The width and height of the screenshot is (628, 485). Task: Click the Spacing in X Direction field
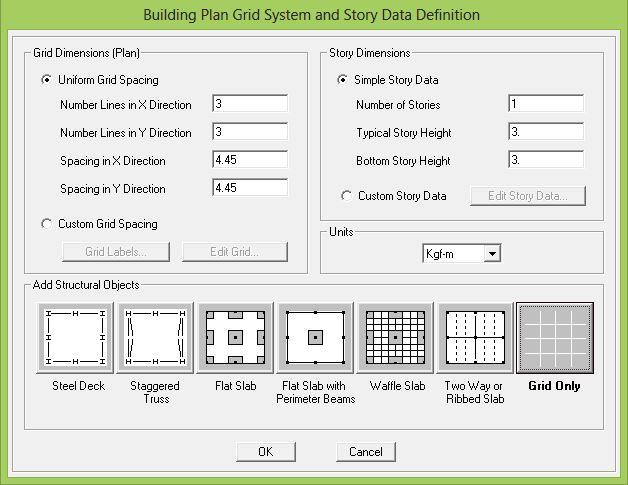[x=250, y=160]
